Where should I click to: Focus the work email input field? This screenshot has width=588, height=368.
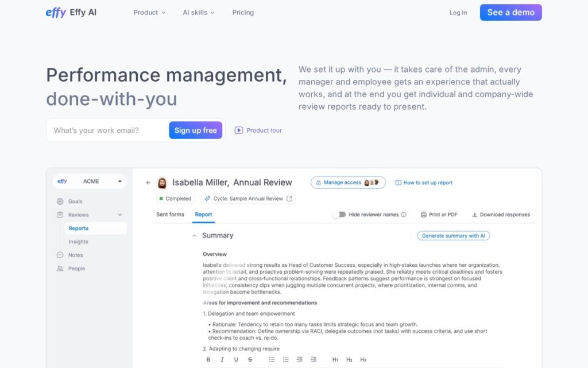[x=109, y=131]
